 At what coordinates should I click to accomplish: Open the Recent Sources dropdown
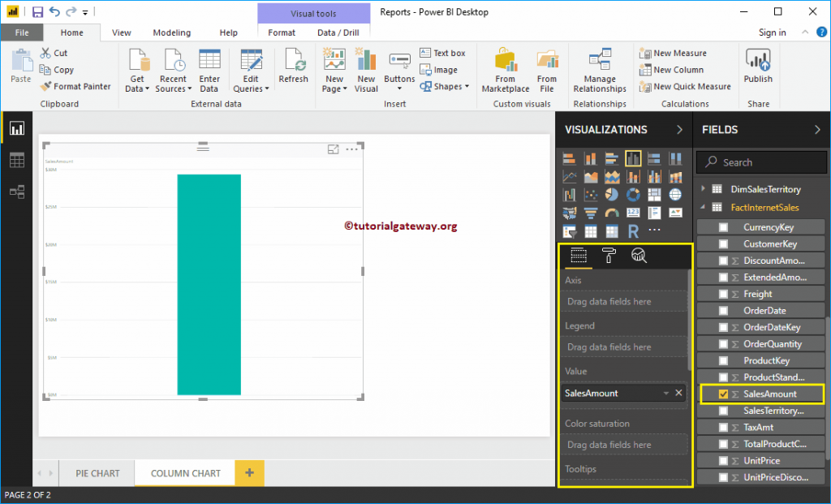click(174, 70)
